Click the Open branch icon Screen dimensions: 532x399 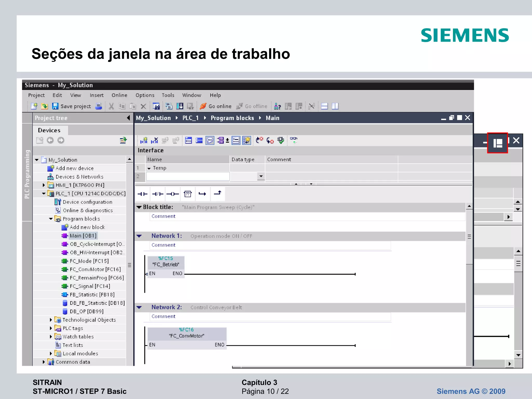tap(202, 194)
